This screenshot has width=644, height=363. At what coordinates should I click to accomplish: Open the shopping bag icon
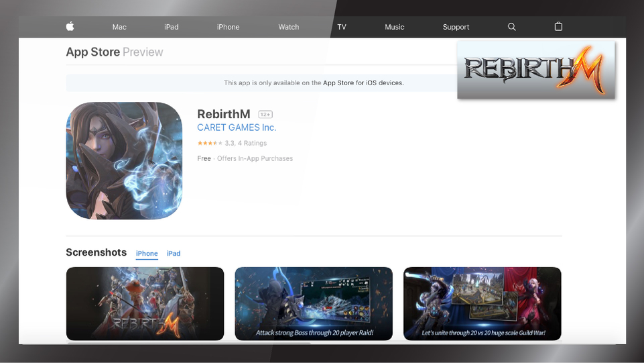coord(558,27)
